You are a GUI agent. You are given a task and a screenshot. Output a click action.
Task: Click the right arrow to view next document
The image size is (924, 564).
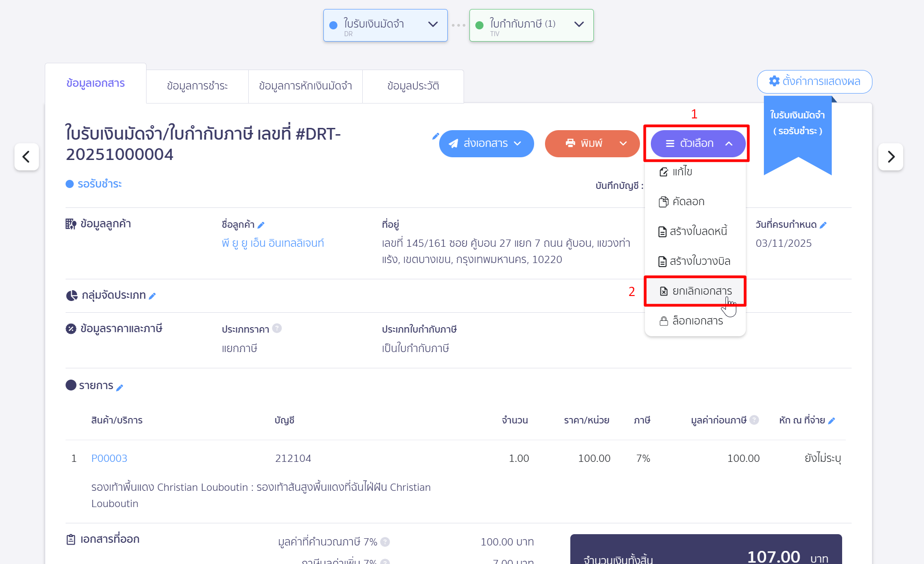coord(891,157)
